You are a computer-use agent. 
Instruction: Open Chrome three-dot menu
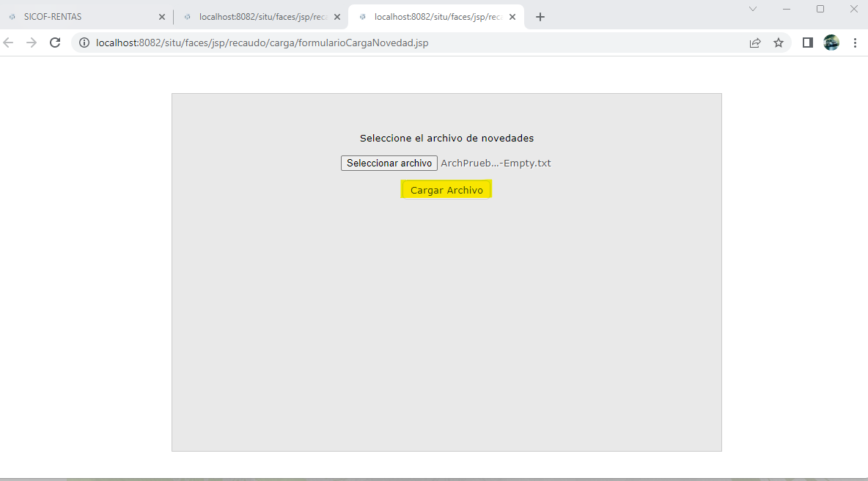click(x=855, y=43)
